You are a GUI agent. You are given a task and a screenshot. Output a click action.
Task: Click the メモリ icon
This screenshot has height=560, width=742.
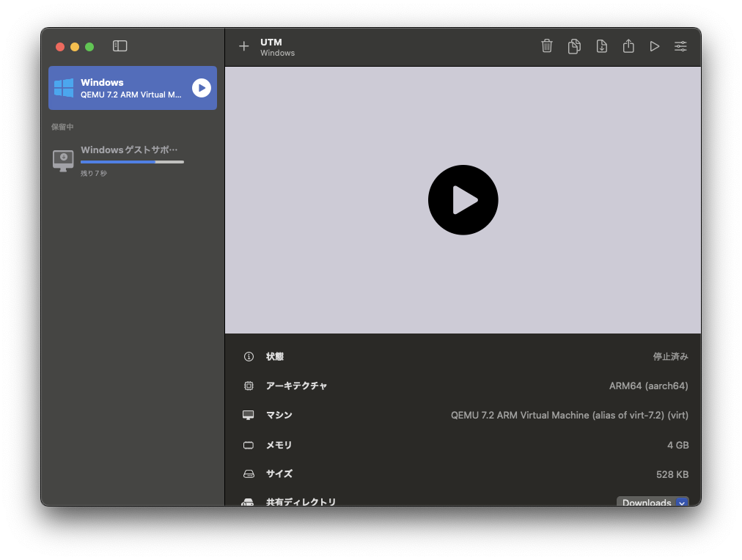tap(249, 445)
